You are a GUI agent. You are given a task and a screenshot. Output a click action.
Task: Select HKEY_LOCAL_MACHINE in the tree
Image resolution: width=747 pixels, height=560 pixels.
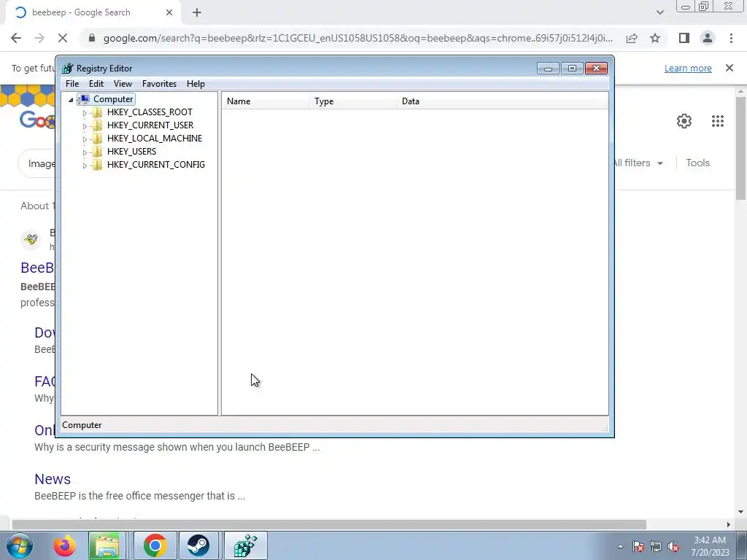coord(155,138)
